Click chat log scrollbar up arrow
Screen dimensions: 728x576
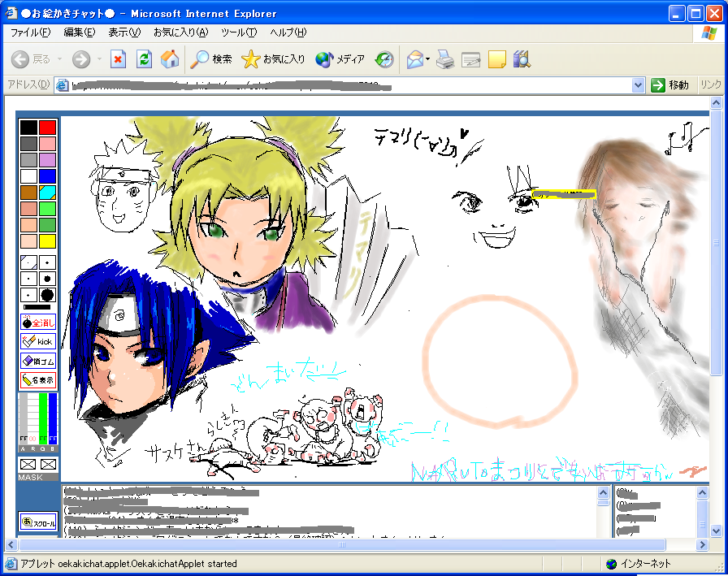tap(603, 492)
